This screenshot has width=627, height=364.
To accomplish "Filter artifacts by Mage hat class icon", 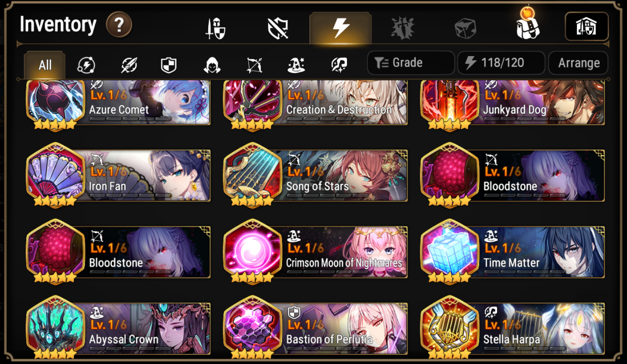I will (x=296, y=65).
